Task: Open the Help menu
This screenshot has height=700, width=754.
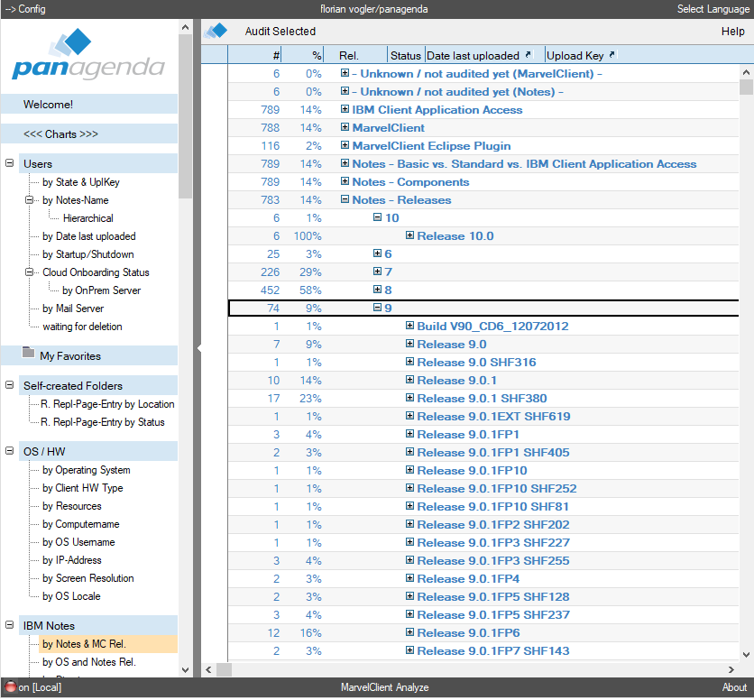Action: (732, 32)
